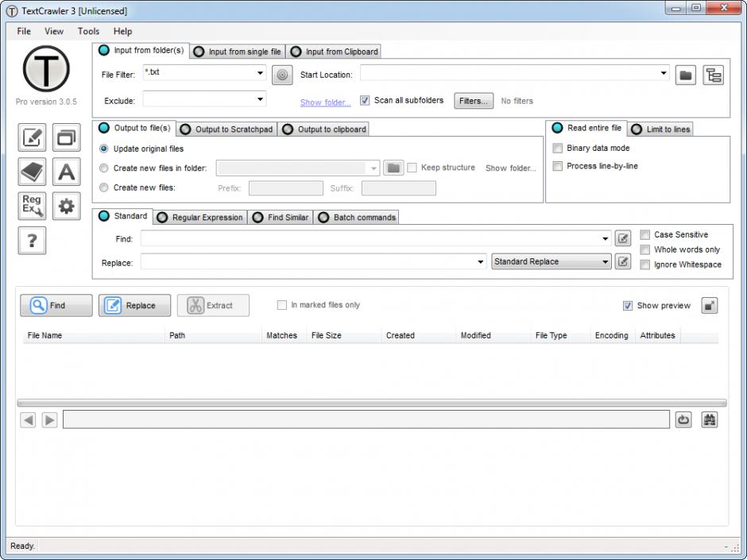Screen dimensions: 747x560
Task: Open the View menu
Action: point(54,32)
